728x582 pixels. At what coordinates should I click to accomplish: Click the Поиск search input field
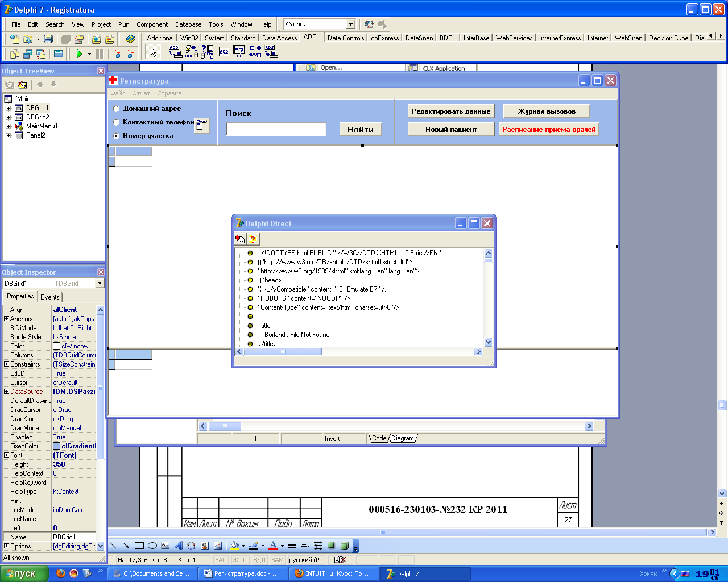[276, 130]
